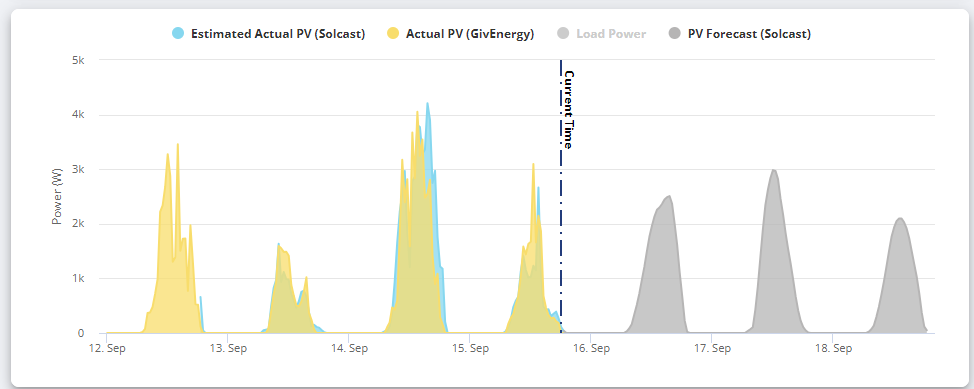974x389 pixels.
Task: Enable the greyed Load Power series
Action: coord(602,34)
